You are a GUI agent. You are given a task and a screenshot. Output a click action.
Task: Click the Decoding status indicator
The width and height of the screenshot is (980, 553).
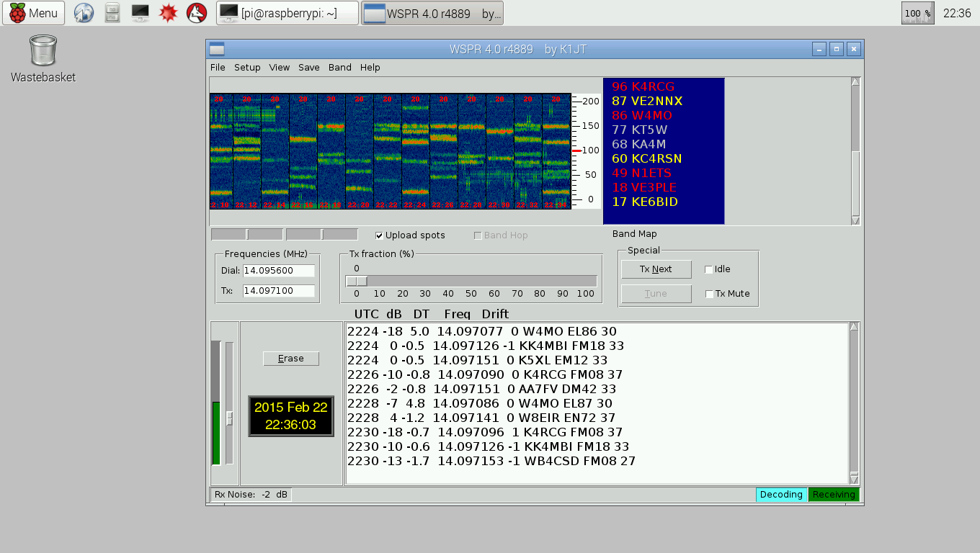tap(781, 495)
